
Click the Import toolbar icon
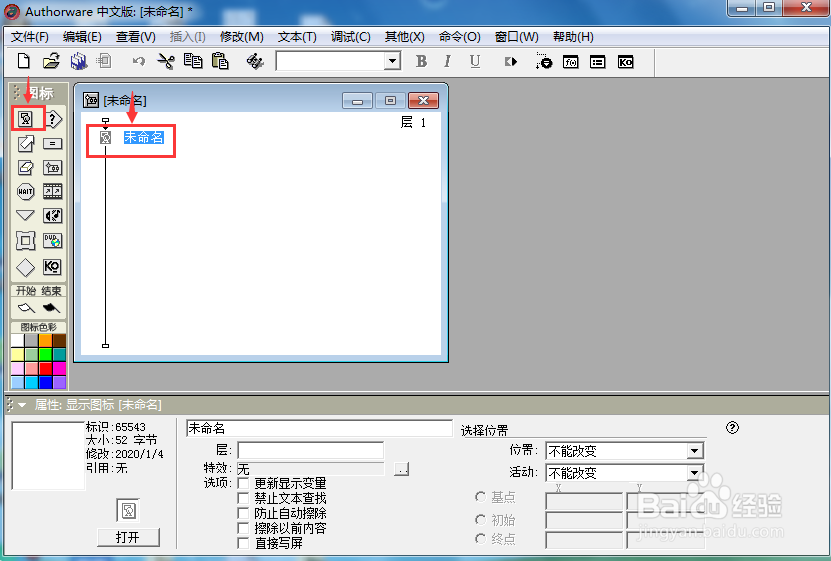[x=104, y=61]
